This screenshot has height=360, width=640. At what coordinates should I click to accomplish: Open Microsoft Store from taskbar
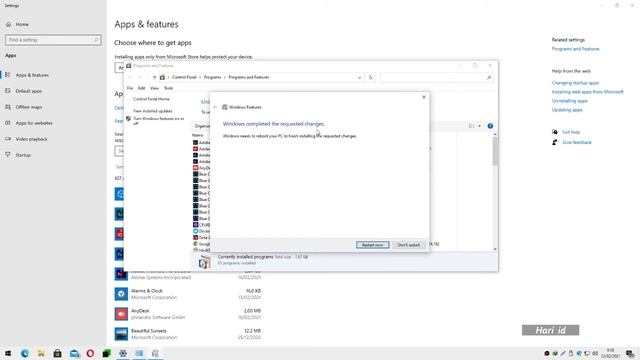(58, 353)
